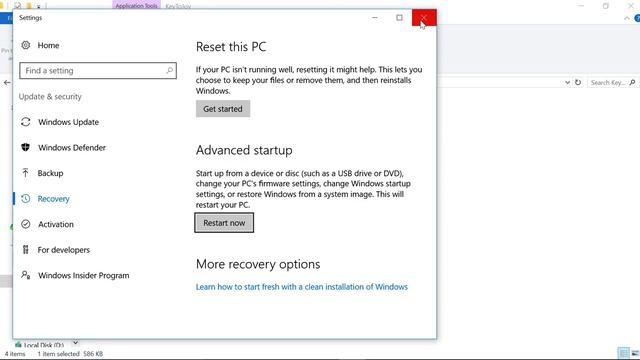Click the 4 items status text
The width and height of the screenshot is (640, 360).
coord(15,354)
